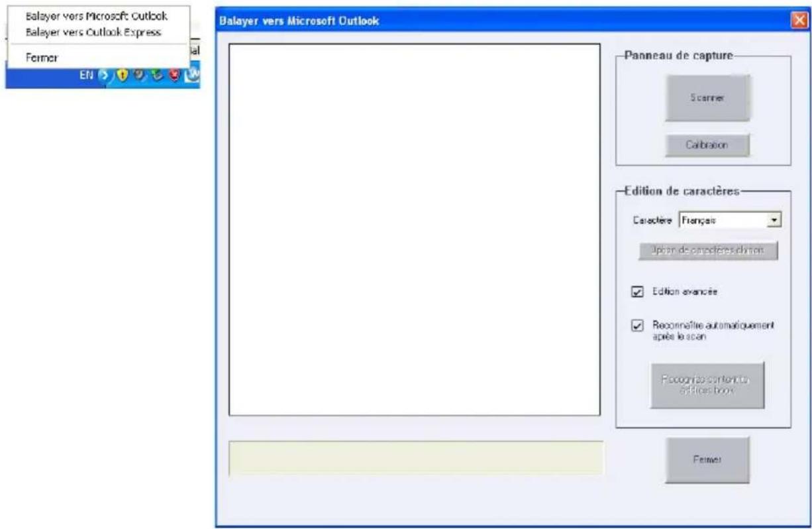Click the Recognize content to address book button
The height and width of the screenshot is (529, 812).
707,384
